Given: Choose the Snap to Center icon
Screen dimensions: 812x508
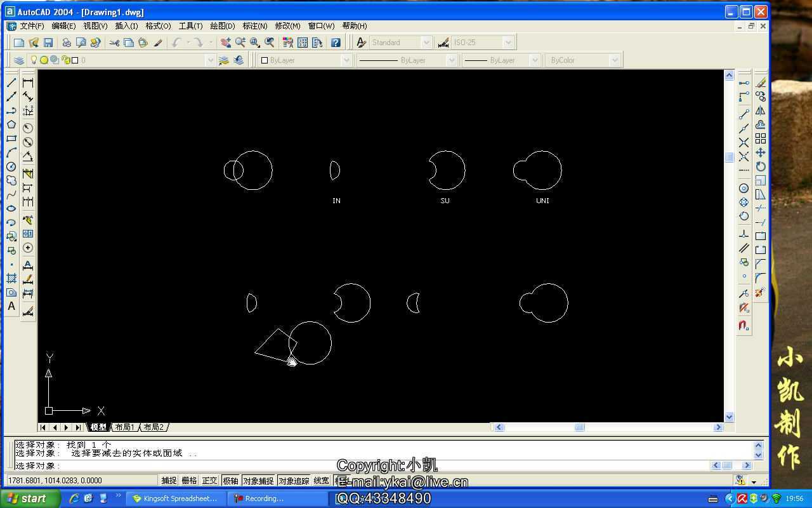Looking at the screenshot, I should 744,188.
